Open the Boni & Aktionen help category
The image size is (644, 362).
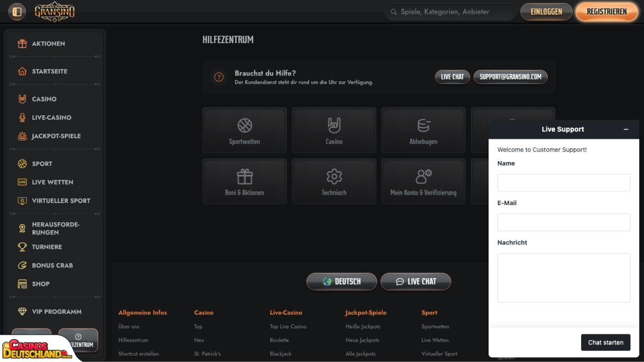tap(245, 181)
